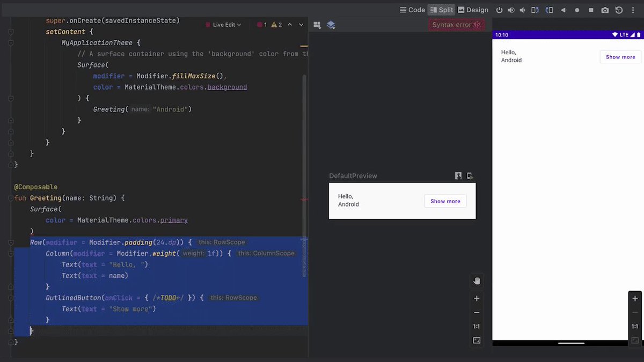Switch to Split view mode
Screen dimensions: 644x362
click(441, 10)
